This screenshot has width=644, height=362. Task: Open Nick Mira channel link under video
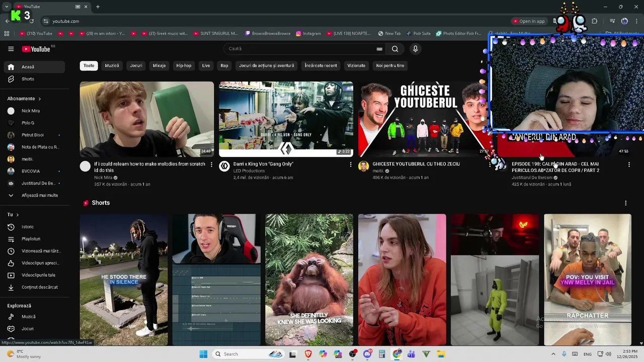[103, 177]
